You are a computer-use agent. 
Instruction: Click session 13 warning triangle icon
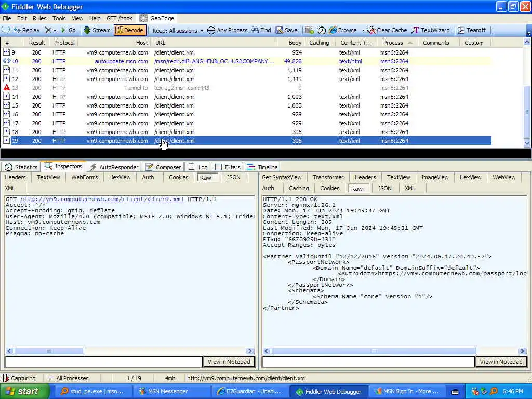coord(6,87)
